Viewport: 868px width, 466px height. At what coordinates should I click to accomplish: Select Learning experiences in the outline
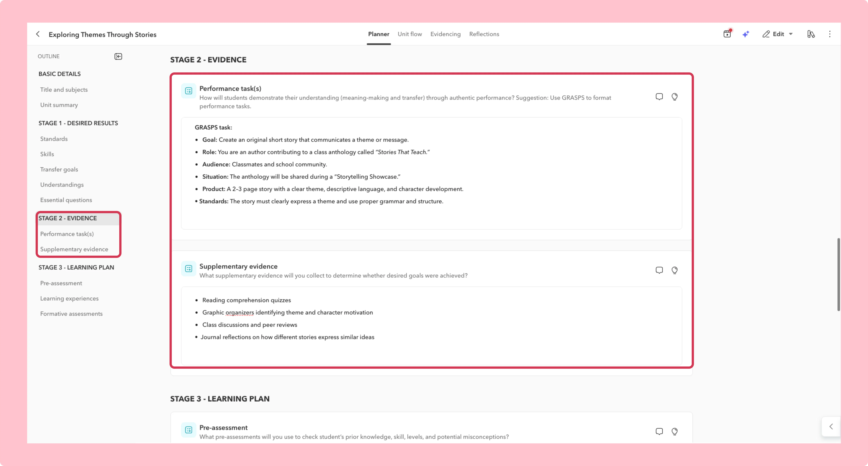point(69,298)
